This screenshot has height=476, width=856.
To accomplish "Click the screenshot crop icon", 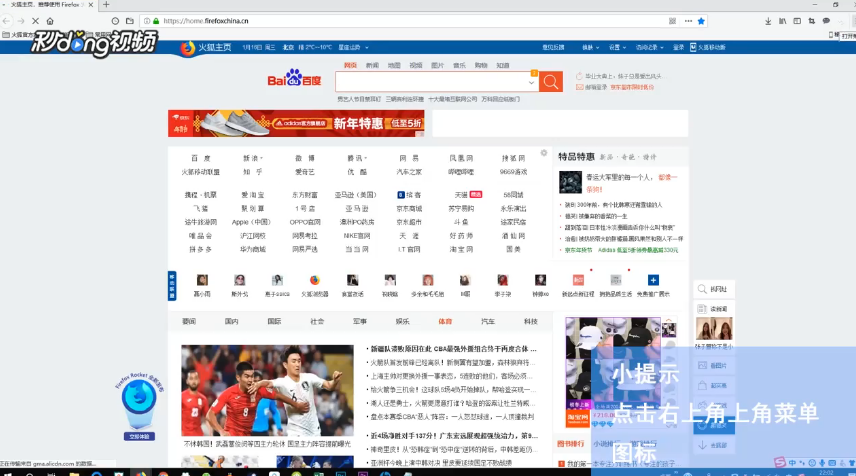I will tap(812, 21).
